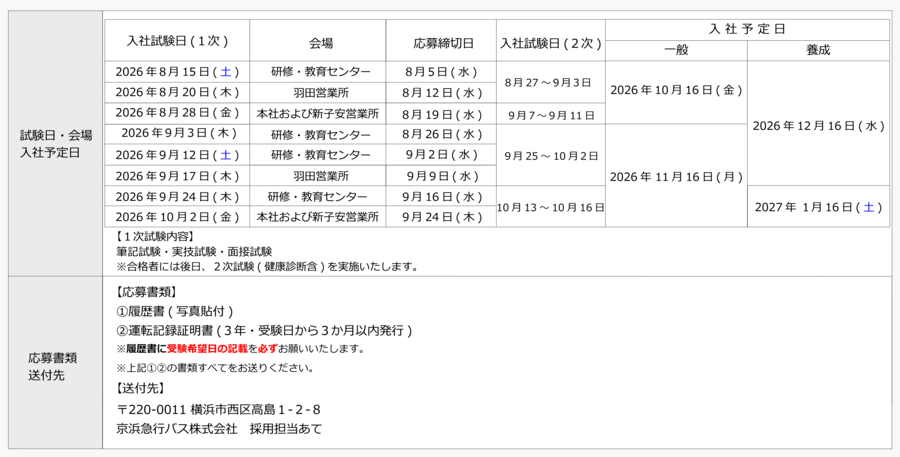Click the deadline cell 8月19日(水)
Screen dimensions: 900x457
pos(441,113)
